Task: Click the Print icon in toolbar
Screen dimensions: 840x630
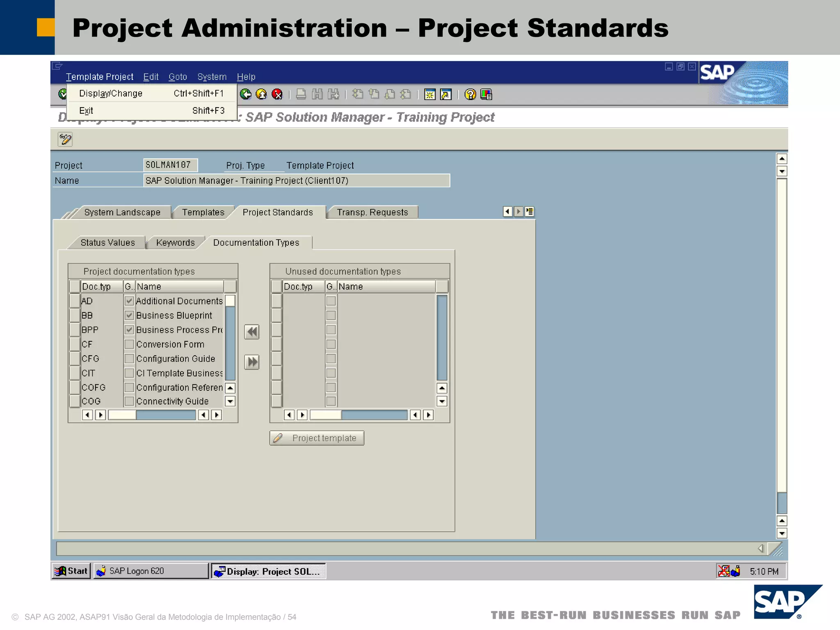Action: pos(301,95)
